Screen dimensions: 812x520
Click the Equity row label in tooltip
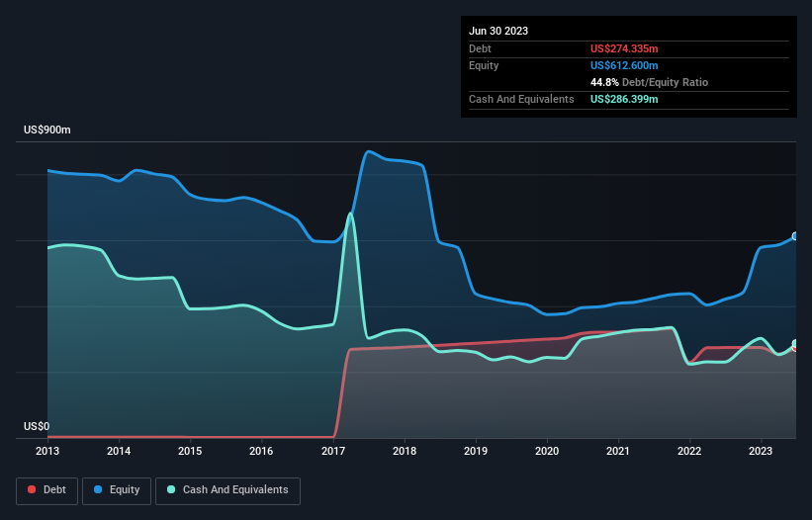pos(484,65)
